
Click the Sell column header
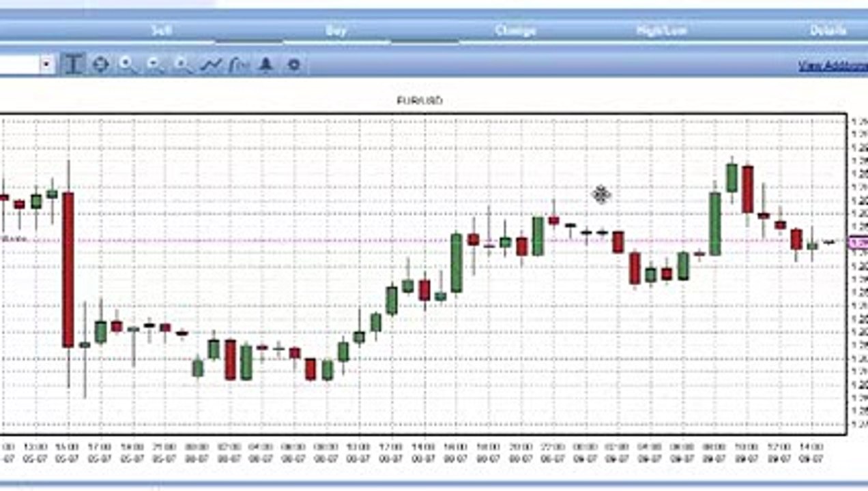click(x=162, y=30)
